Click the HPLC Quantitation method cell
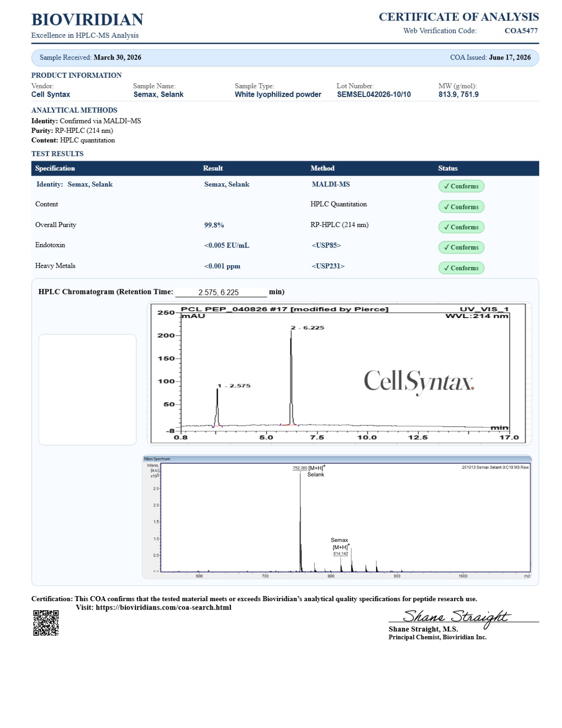562x728 pixels. click(x=339, y=204)
